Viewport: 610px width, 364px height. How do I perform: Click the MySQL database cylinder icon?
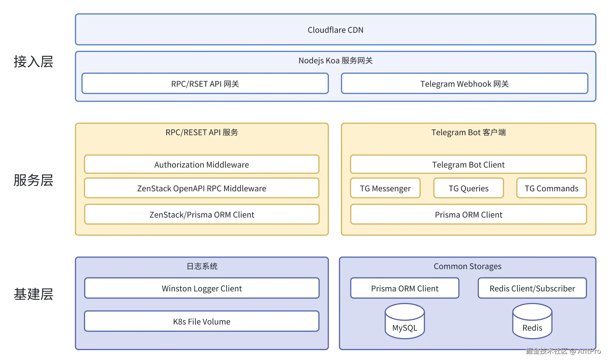click(405, 322)
